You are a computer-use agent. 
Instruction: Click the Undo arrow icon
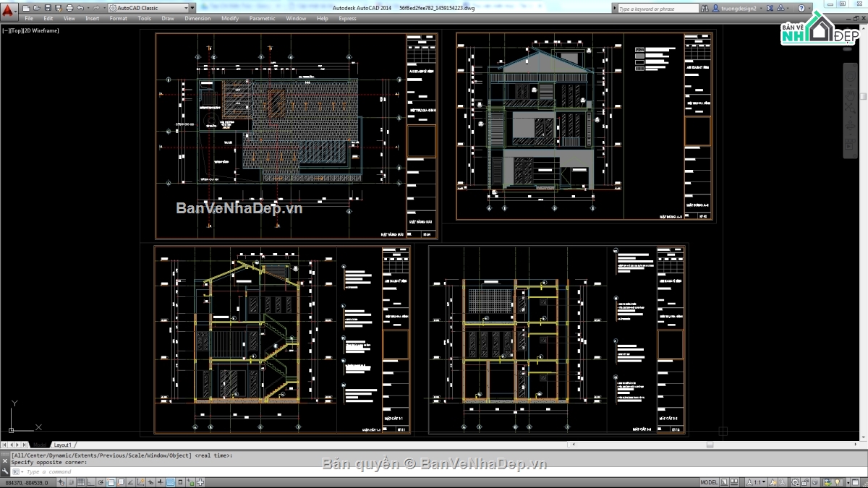coord(80,8)
